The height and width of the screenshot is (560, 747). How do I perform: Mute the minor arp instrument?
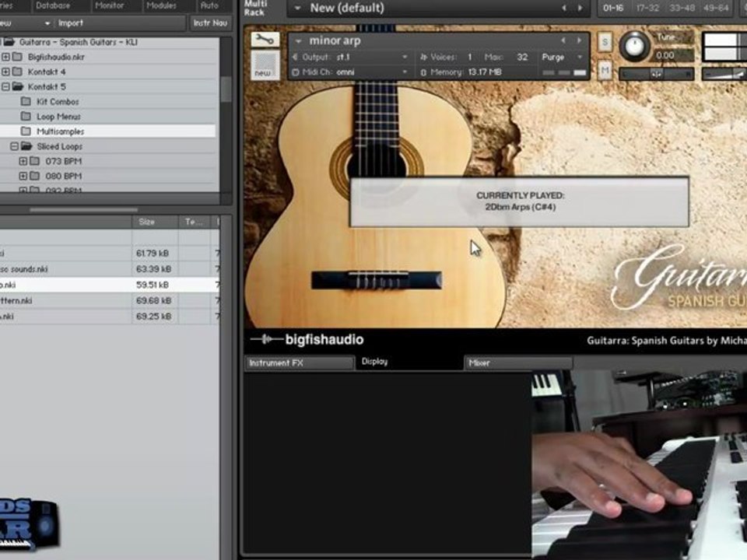pos(605,72)
